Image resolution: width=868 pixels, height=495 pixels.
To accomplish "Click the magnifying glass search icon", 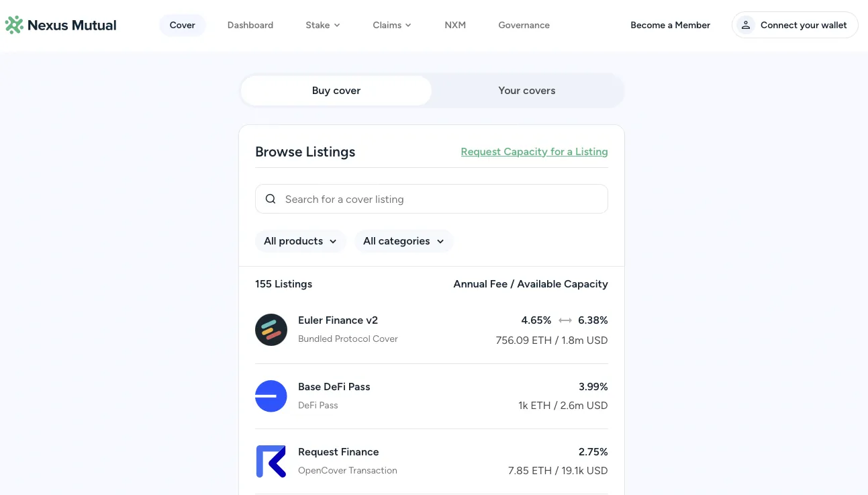I will [271, 199].
